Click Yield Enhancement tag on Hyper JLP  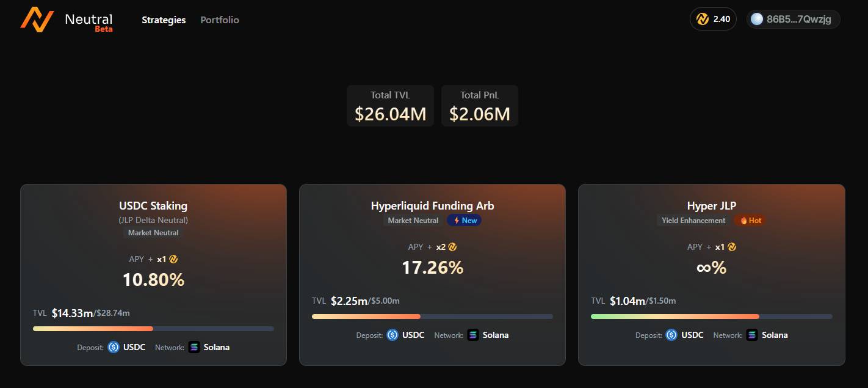[693, 221]
